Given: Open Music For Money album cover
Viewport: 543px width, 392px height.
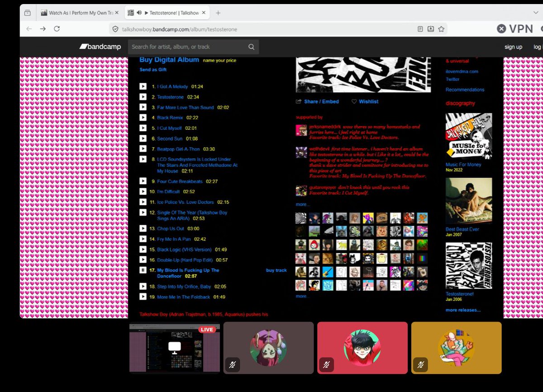Looking at the screenshot, I should coord(469,136).
